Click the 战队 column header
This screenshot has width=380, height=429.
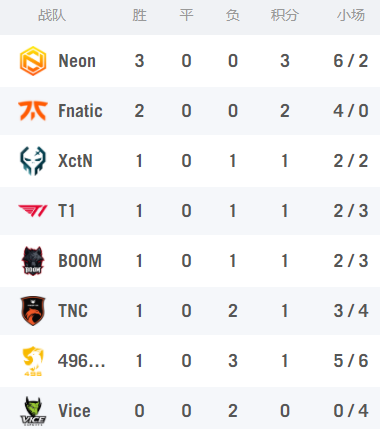[x=52, y=15]
